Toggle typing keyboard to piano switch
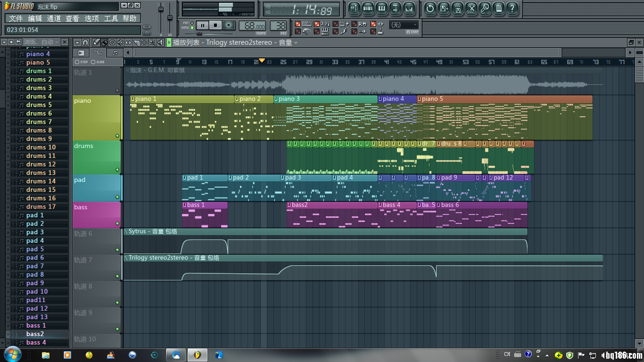This screenshot has height=362, width=644. (297, 24)
